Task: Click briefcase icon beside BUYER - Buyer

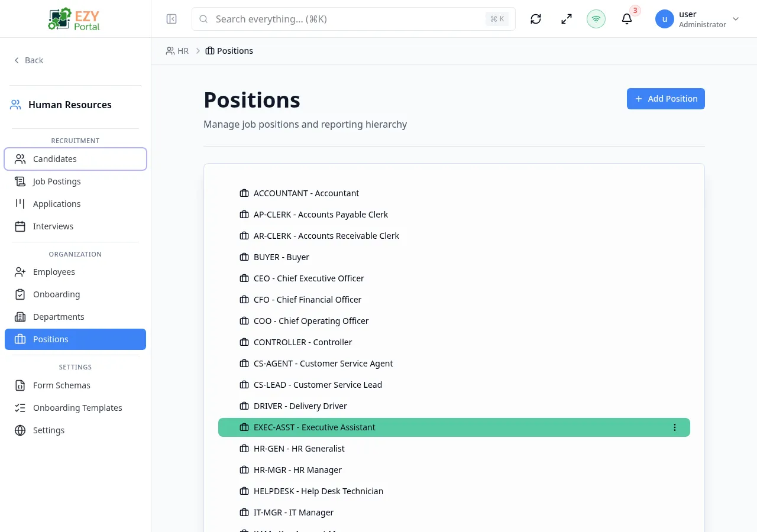Action: (x=244, y=257)
